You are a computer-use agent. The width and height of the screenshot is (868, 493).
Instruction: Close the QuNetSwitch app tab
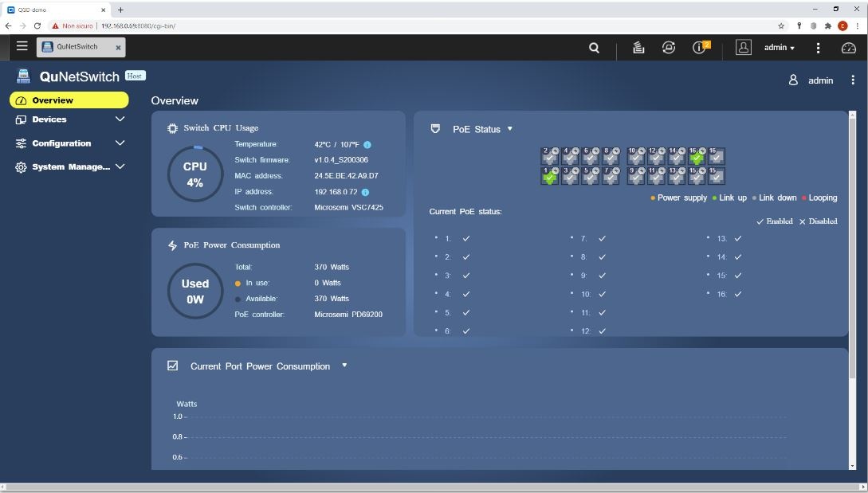pos(118,48)
